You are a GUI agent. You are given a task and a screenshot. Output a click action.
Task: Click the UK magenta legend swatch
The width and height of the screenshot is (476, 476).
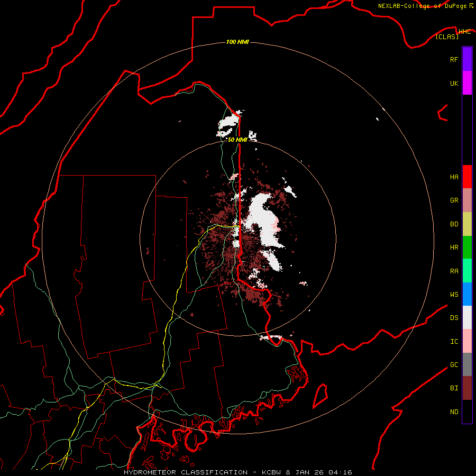pos(467,83)
